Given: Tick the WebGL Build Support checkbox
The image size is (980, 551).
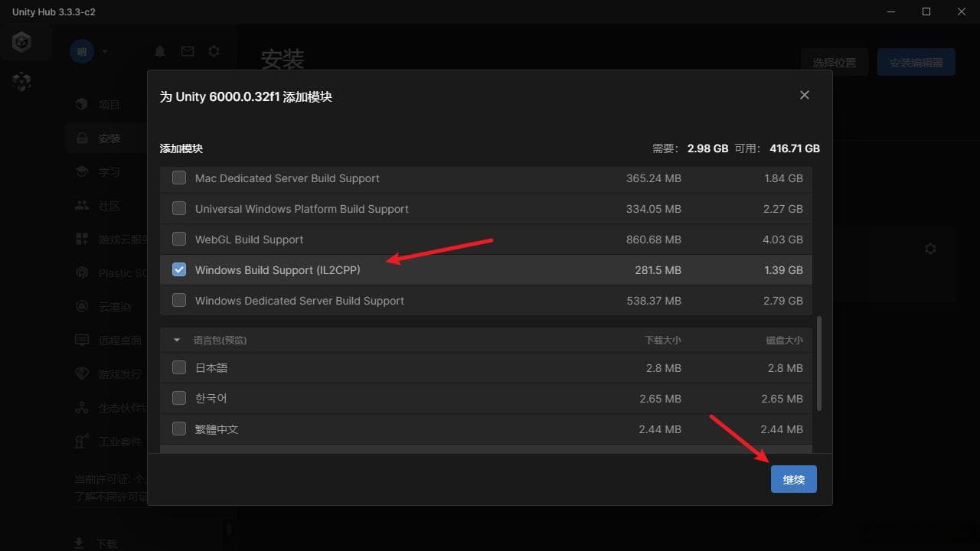Looking at the screenshot, I should click(x=179, y=239).
